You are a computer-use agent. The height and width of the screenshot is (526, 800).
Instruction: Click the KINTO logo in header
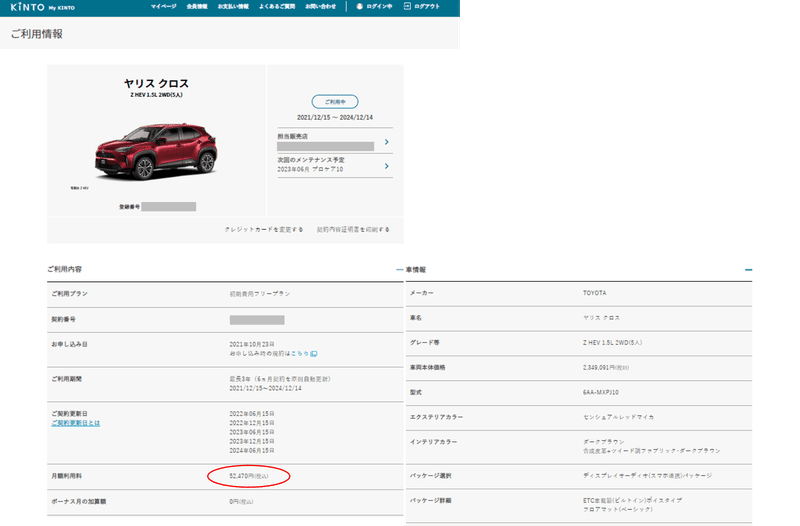[28, 7]
